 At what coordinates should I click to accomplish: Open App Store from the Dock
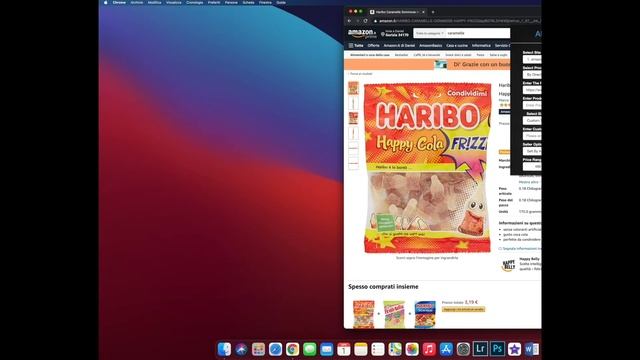[446, 349]
